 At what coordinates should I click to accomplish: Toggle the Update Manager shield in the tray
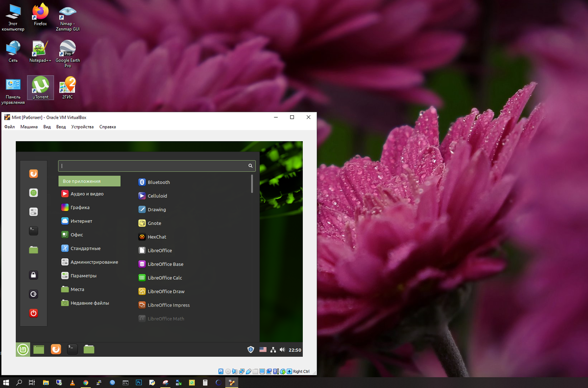tap(250, 349)
